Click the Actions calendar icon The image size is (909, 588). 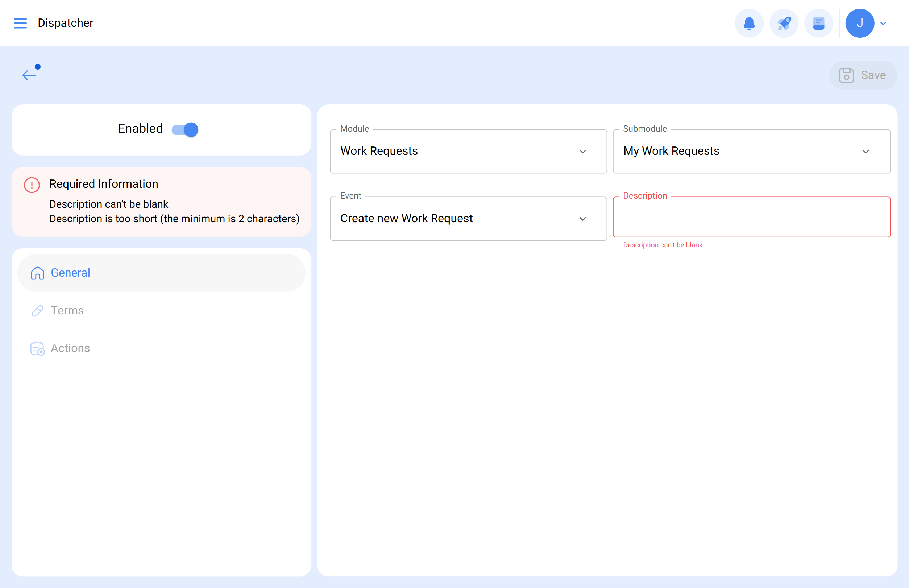(x=37, y=348)
